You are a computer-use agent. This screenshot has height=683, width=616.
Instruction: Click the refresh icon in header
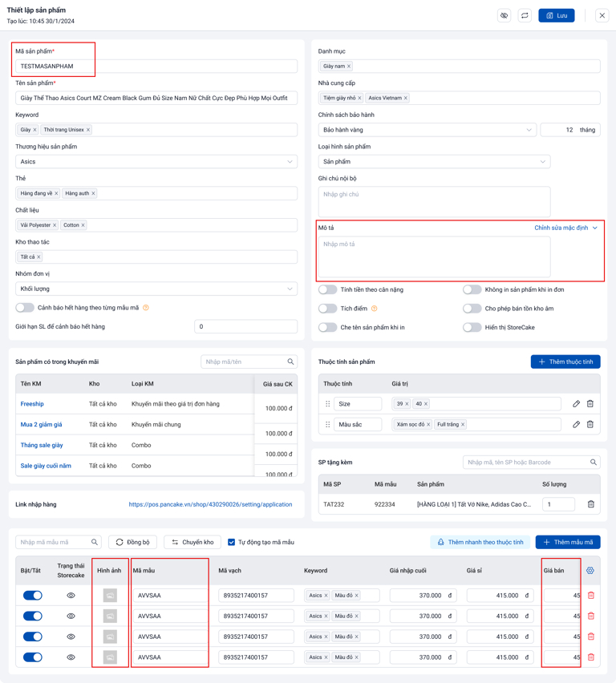(x=525, y=15)
